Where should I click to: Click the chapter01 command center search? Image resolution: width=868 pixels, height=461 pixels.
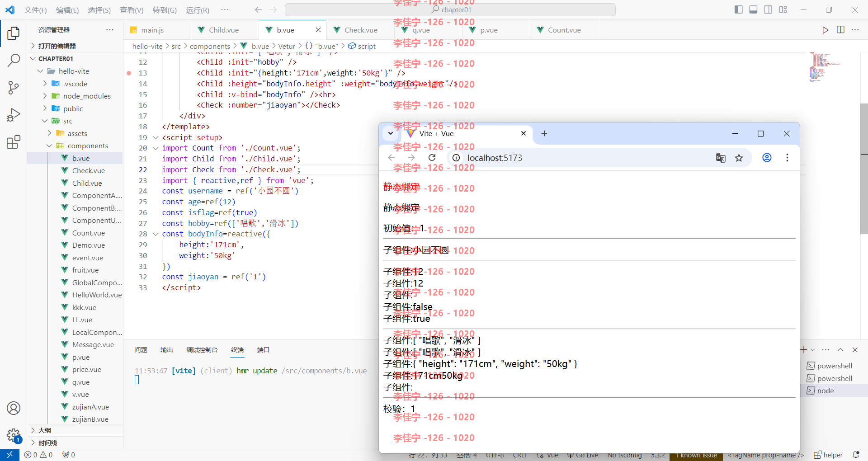point(450,9)
